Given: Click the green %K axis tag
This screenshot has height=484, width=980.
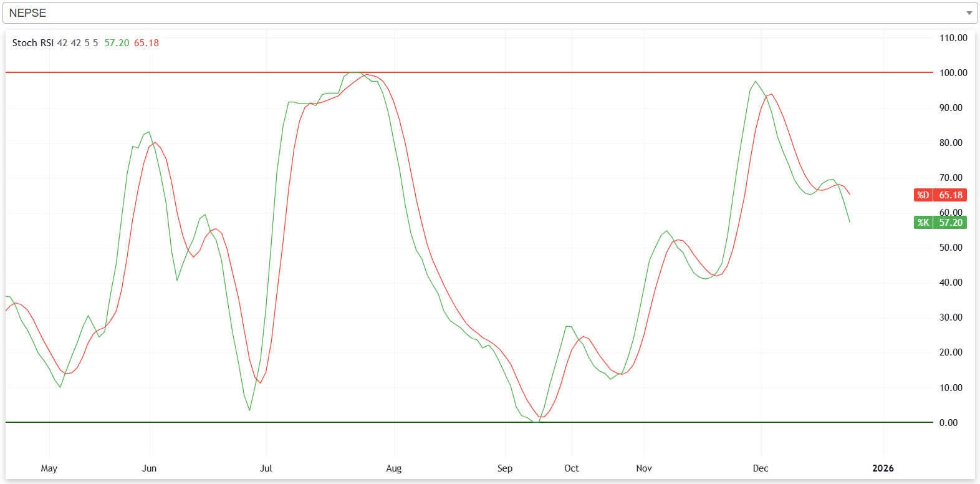Looking at the screenshot, I should pos(923,223).
